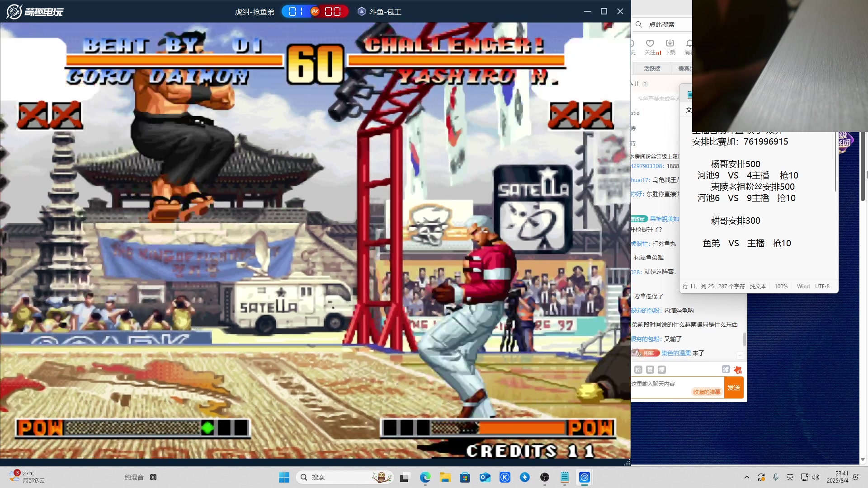Viewport: 868px width, 488px height.
Task: Open the volume control tray icon
Action: point(816,477)
